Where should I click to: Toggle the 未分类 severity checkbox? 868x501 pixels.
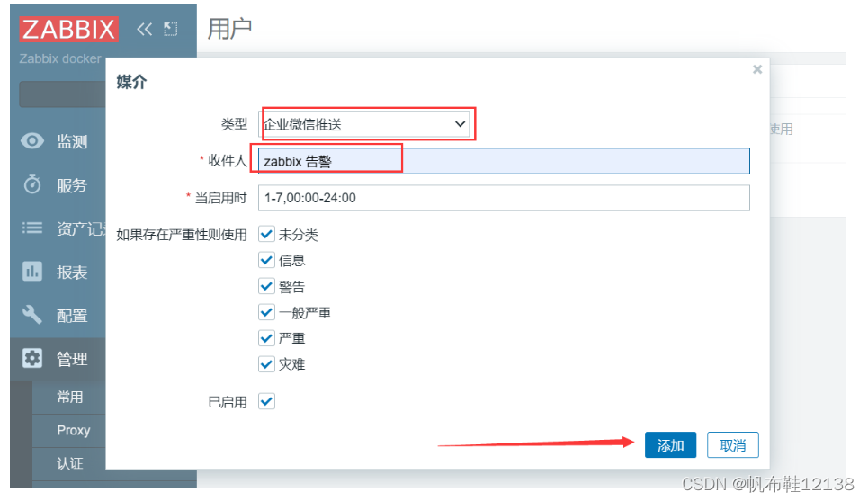tap(266, 234)
